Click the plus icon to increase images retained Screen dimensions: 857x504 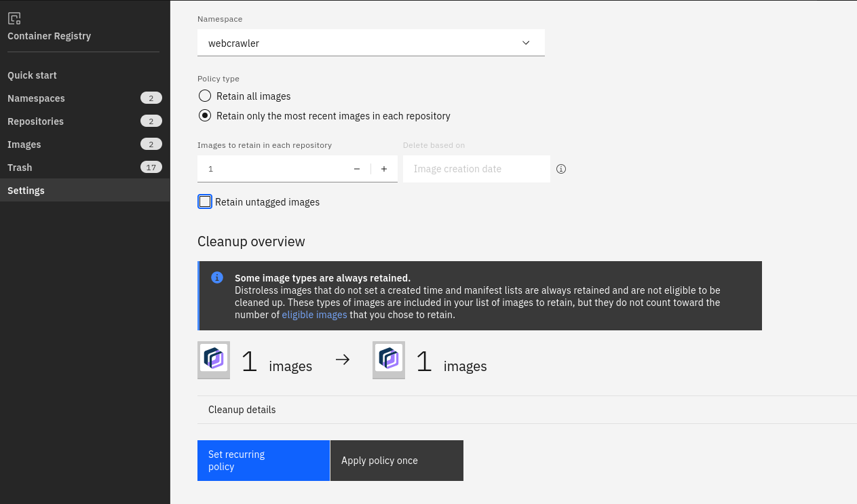(x=384, y=169)
